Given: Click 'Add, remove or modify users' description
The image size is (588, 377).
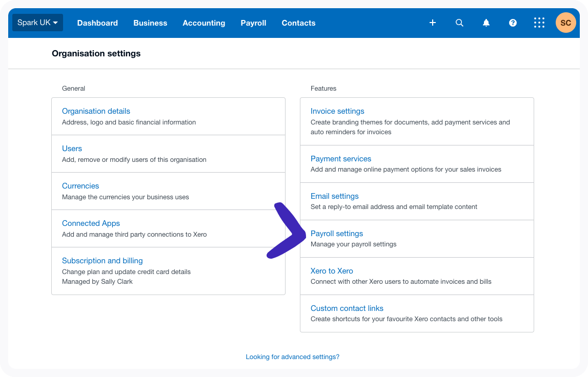Looking at the screenshot, I should (134, 160).
